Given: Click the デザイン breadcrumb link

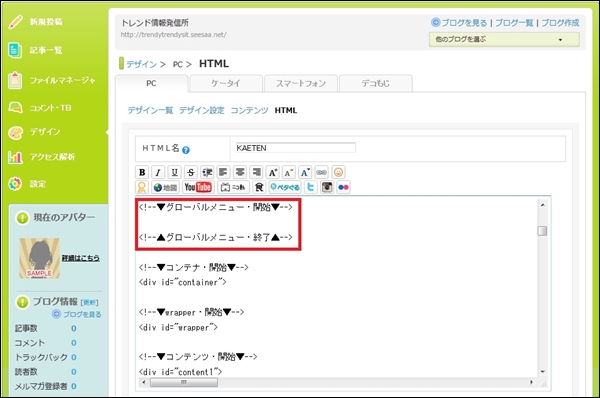Looking at the screenshot, I should (142, 64).
